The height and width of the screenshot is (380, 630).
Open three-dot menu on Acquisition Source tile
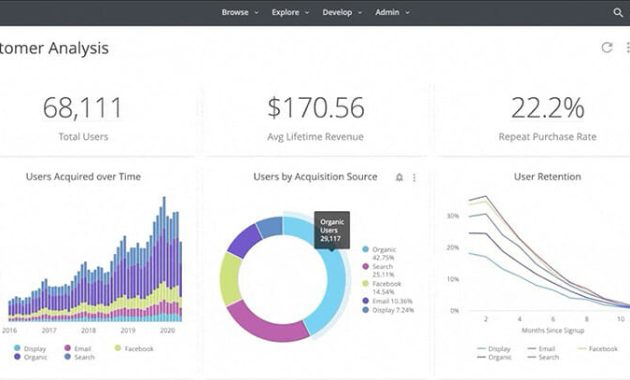(x=414, y=177)
